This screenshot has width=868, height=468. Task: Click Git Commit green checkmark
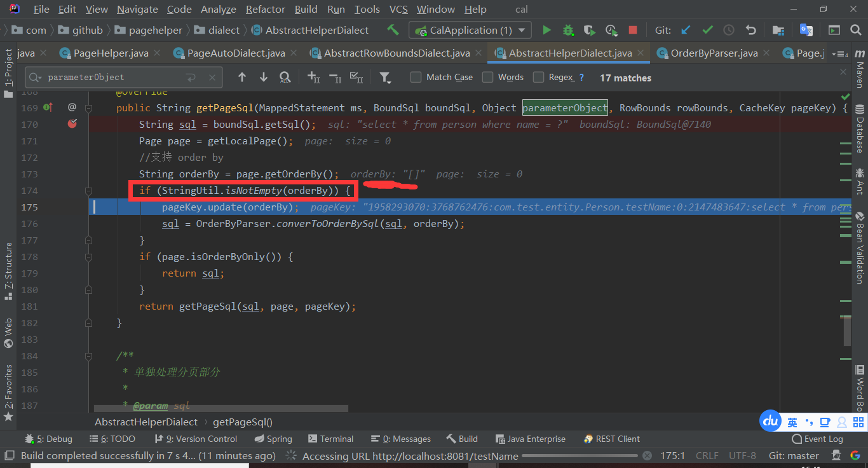pos(707,30)
